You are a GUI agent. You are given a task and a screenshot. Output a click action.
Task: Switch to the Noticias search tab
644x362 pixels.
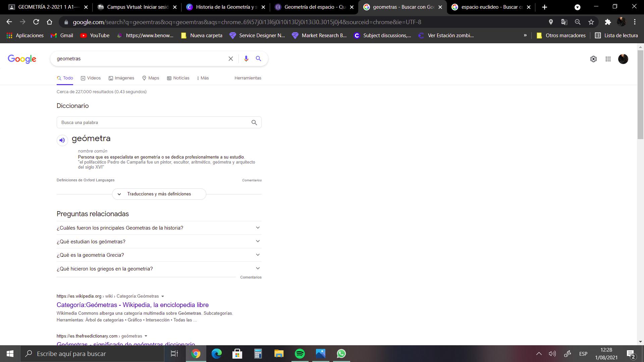pyautogui.click(x=178, y=78)
